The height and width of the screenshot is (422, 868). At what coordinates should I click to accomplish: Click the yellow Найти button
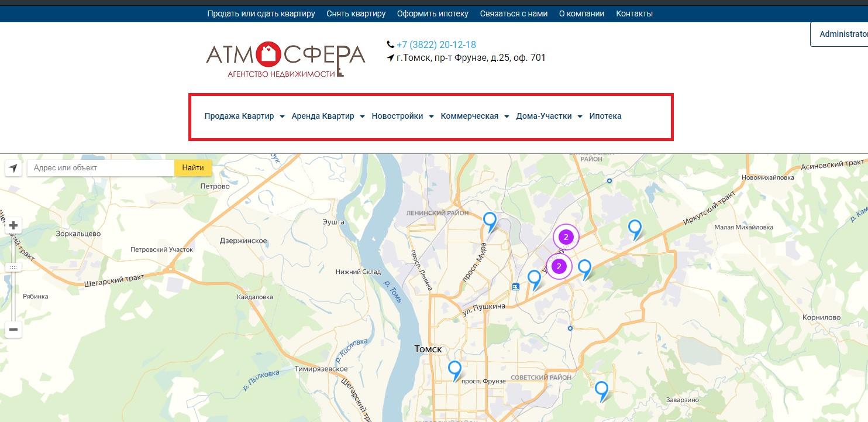(x=193, y=168)
